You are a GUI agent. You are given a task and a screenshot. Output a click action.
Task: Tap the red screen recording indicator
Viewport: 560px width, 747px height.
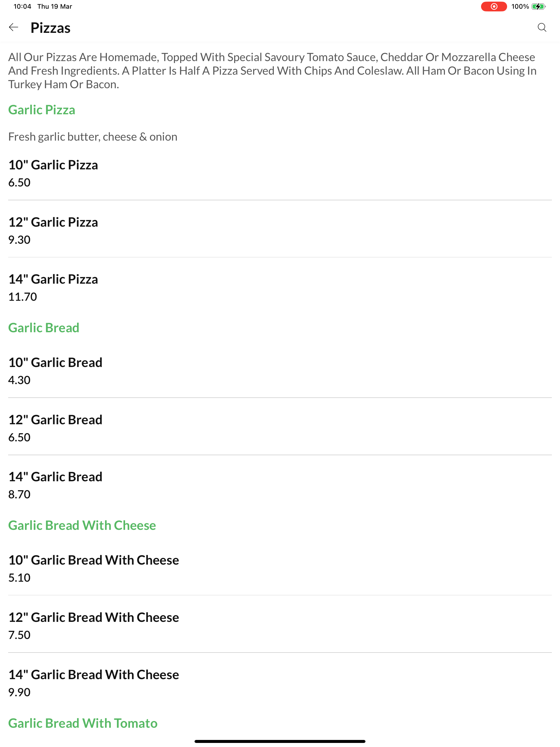(494, 7)
